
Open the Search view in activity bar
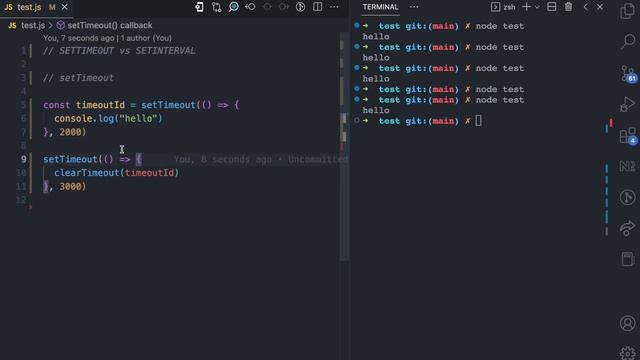627,41
